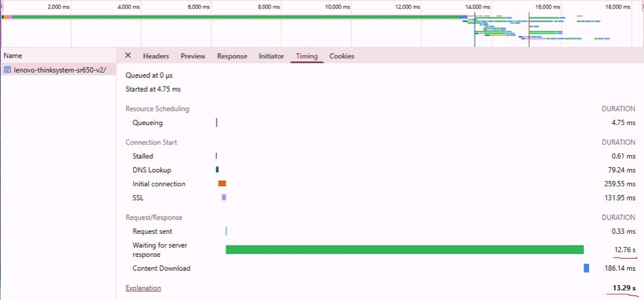Click the long green bar in the overview timeline
This screenshot has width=644, height=300.
click(236, 16)
